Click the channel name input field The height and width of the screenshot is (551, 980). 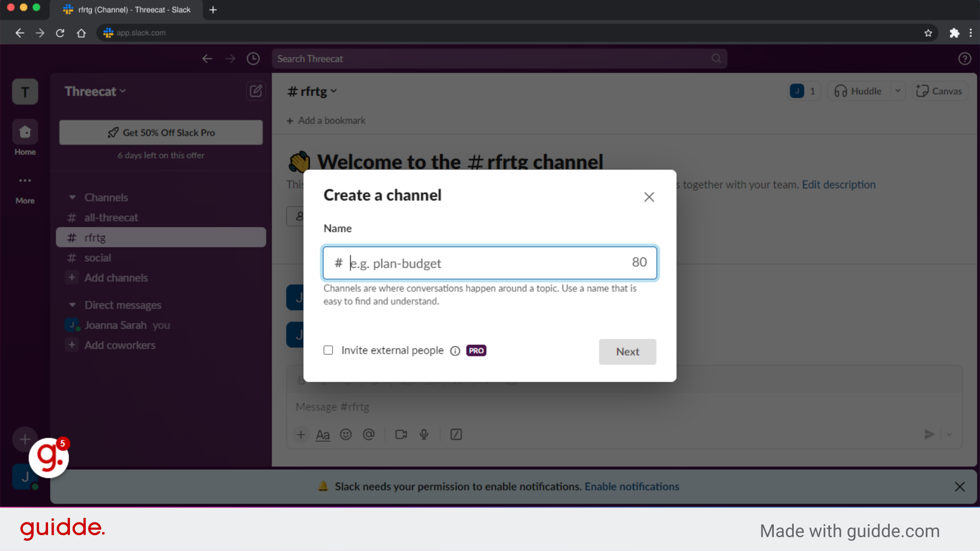click(x=489, y=263)
